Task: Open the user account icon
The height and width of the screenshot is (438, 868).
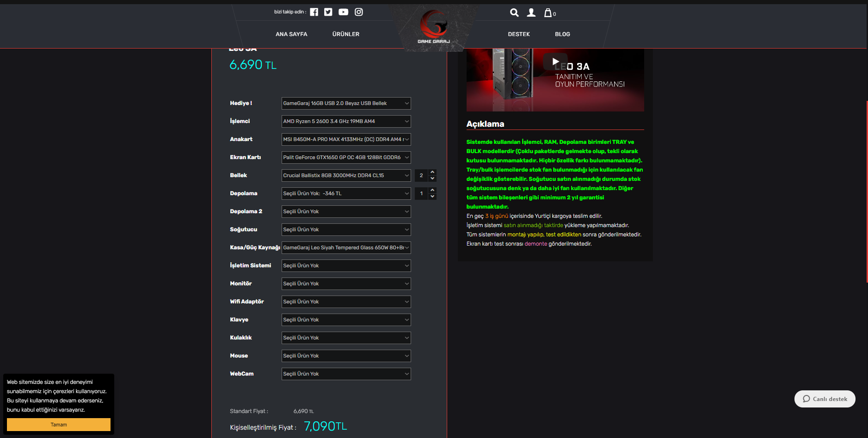Action: (531, 13)
